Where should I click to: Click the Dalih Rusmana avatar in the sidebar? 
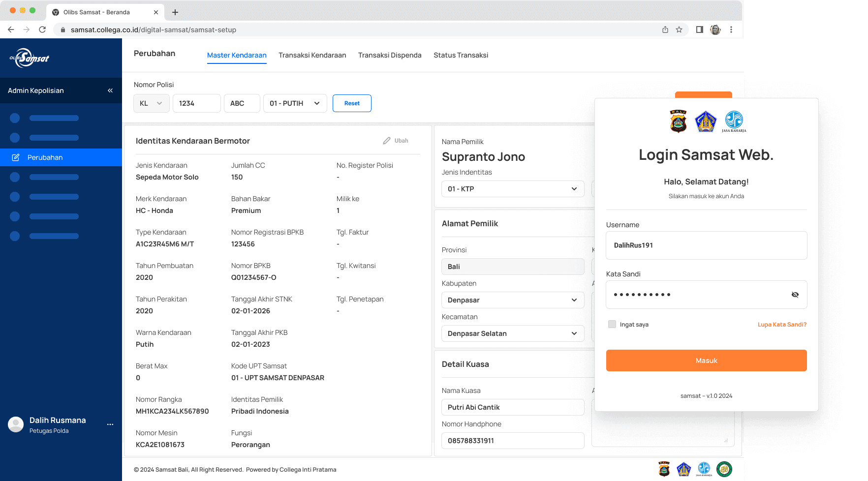click(15, 424)
